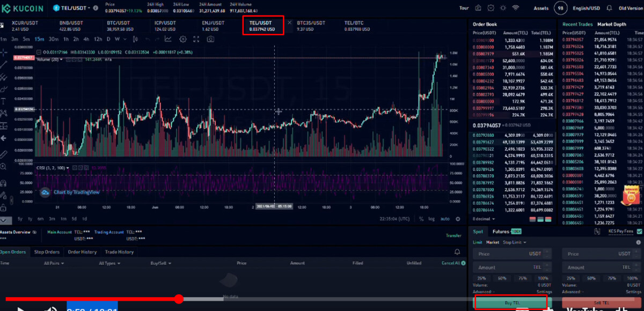This screenshot has width=644, height=311.
Task: Open the candlestick chart type icon
Action: [135, 39]
